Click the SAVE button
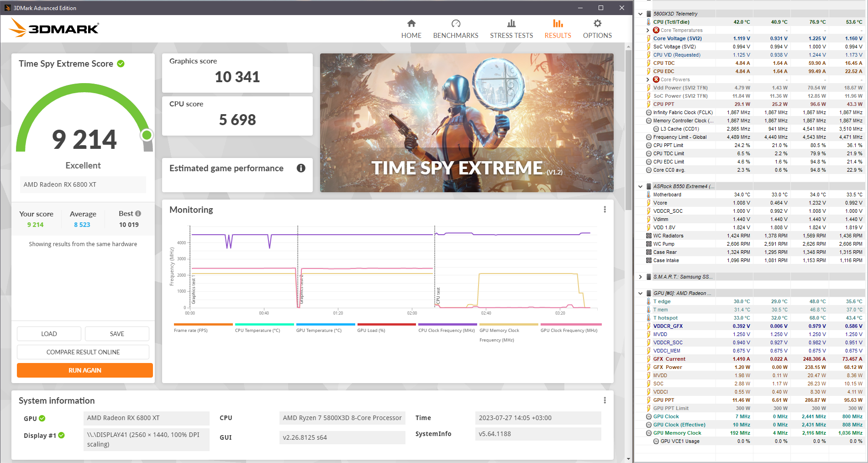Image resolution: width=868 pixels, height=463 pixels. click(117, 334)
